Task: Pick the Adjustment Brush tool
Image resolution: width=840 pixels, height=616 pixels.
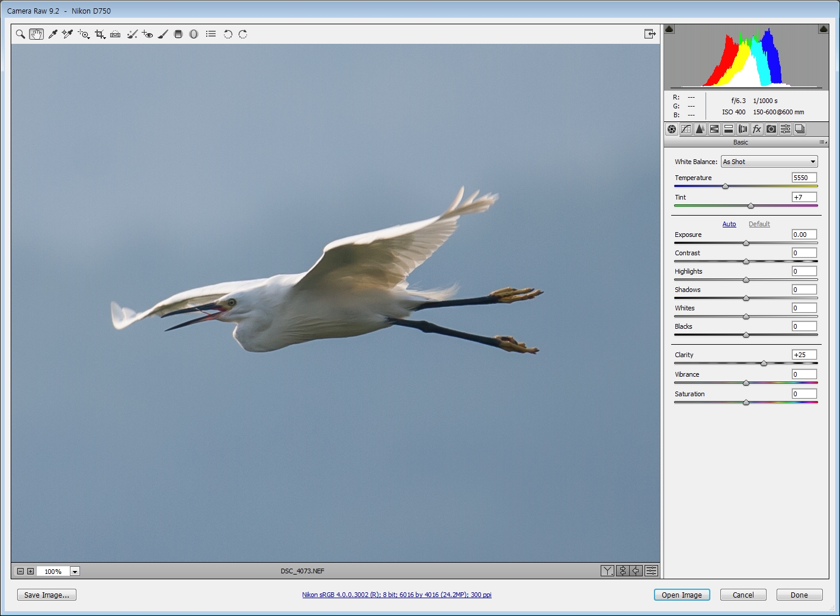Action: point(163,34)
